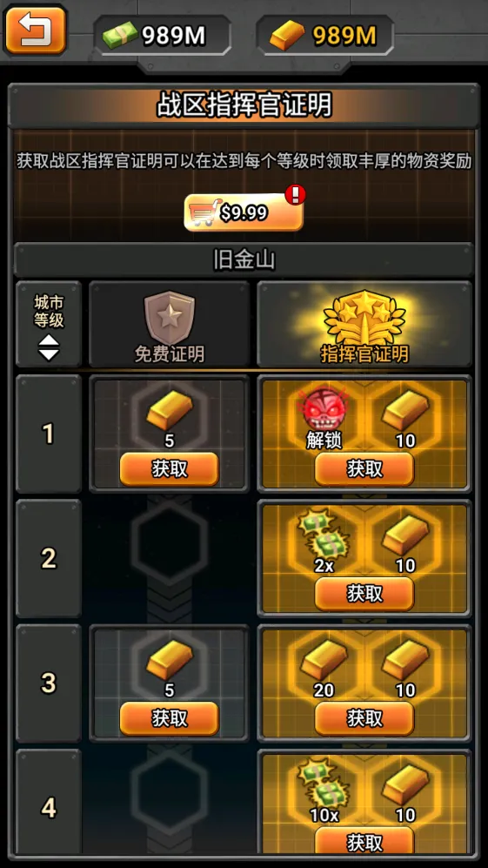Tap level 2 double cash 2x reward icon
The image size is (488, 868).
tap(323, 539)
